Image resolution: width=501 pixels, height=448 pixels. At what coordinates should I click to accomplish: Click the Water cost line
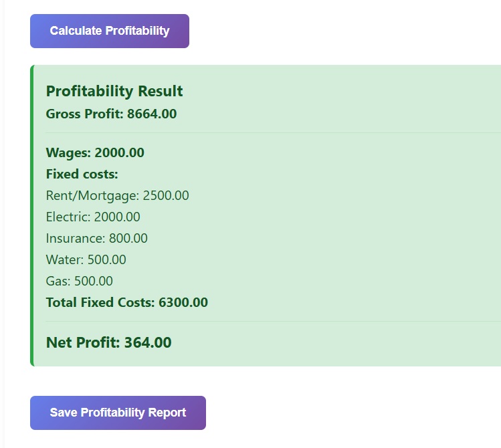click(86, 260)
